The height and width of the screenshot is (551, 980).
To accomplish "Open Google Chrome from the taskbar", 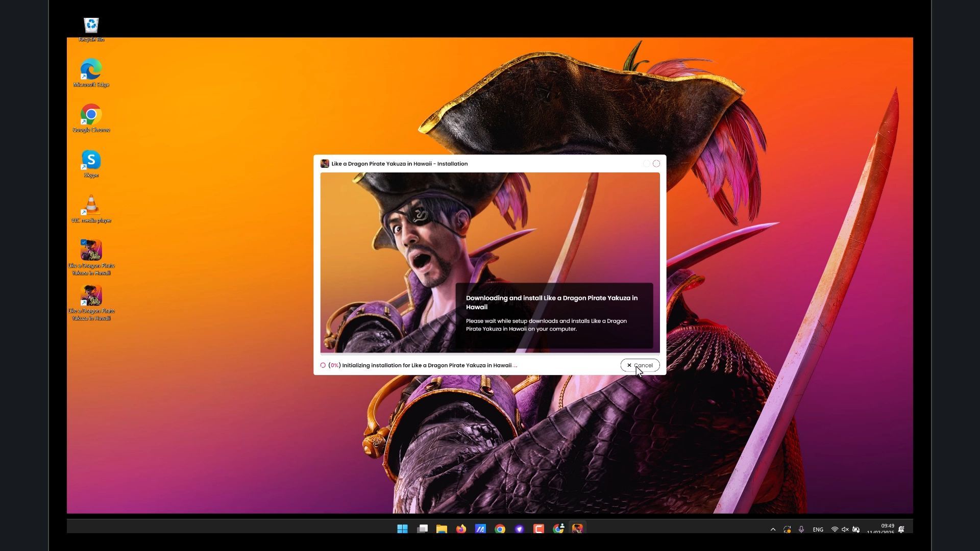I will point(500,529).
